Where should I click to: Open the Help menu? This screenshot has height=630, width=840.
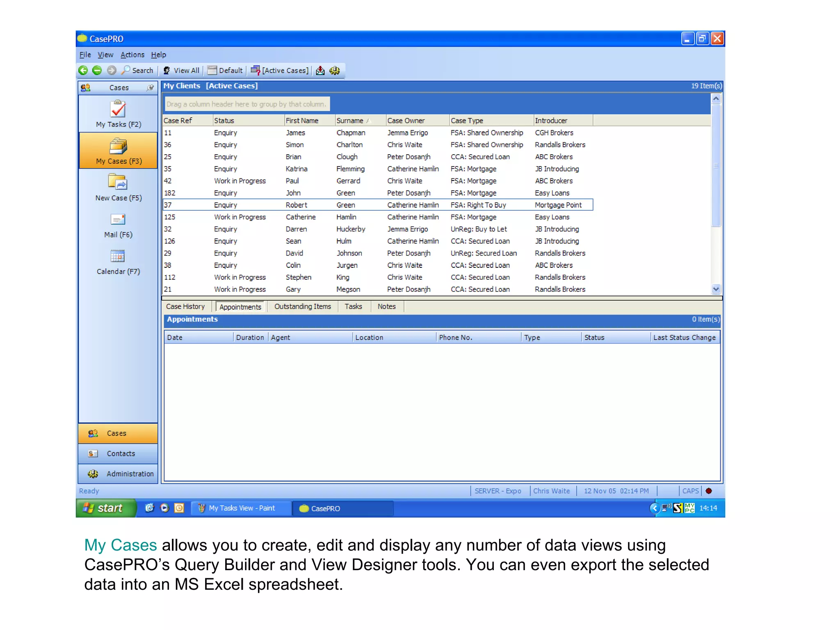coord(158,55)
